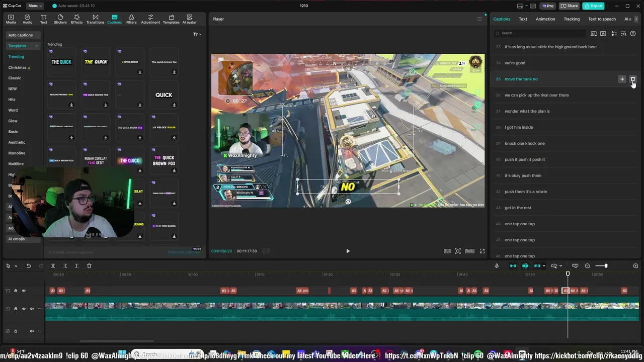This screenshot has width=644, height=362.
Task: Lock the caption text track
Action: tap(16, 291)
